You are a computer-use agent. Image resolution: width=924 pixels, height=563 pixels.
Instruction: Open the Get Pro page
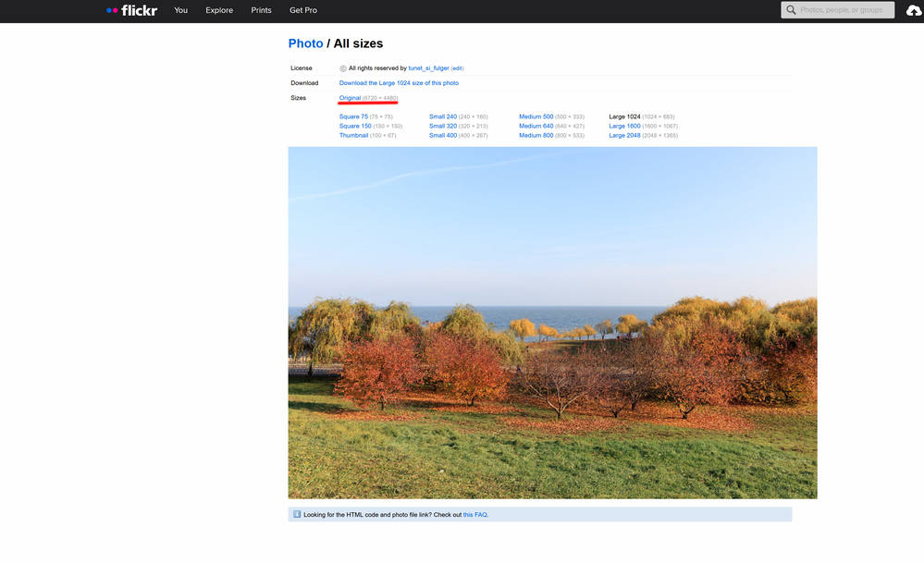coord(303,10)
